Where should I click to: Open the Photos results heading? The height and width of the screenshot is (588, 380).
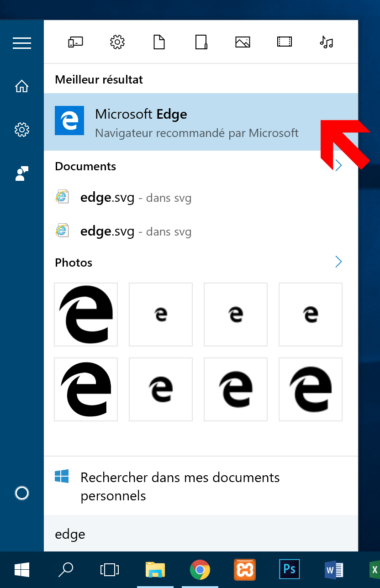pos(74,263)
